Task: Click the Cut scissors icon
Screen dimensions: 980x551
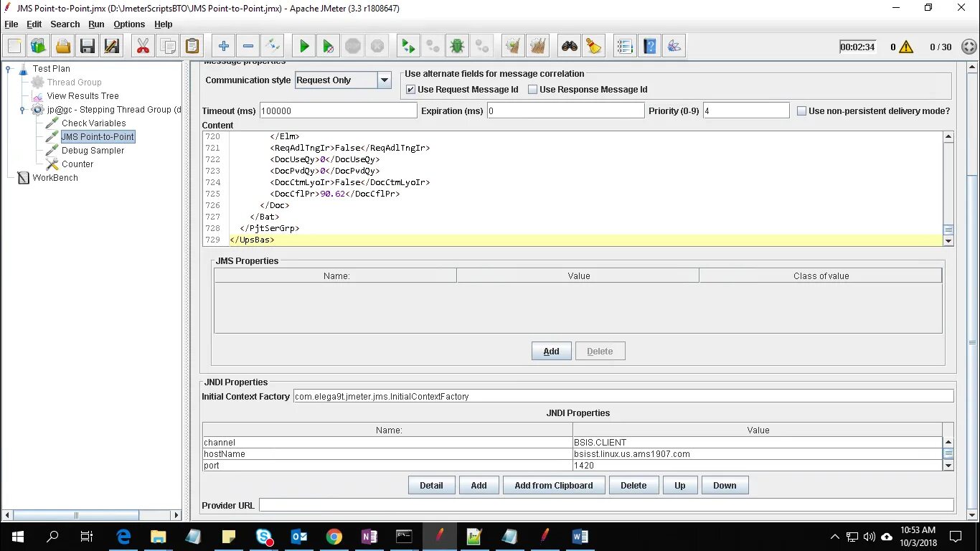Action: 143,47
